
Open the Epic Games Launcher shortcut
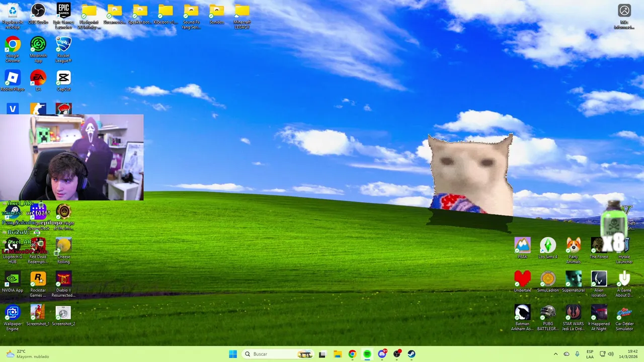[63, 16]
